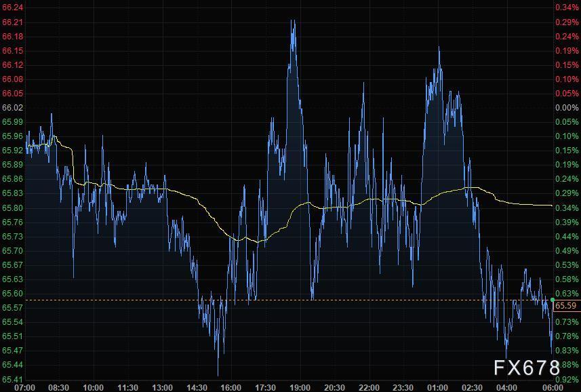Choose the 65.96 price axis value
The height and width of the screenshot is (392, 581).
pyautogui.click(x=12, y=136)
